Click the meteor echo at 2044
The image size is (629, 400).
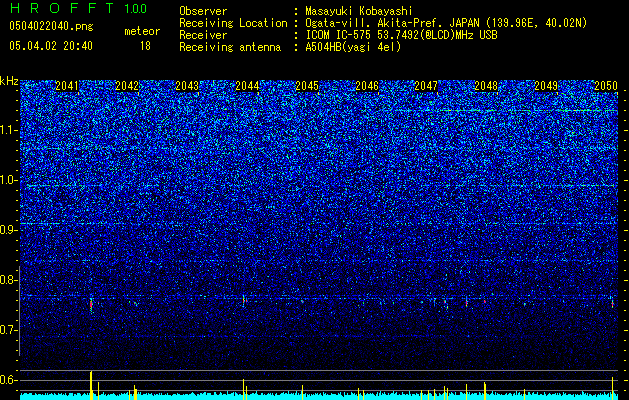coord(243,300)
